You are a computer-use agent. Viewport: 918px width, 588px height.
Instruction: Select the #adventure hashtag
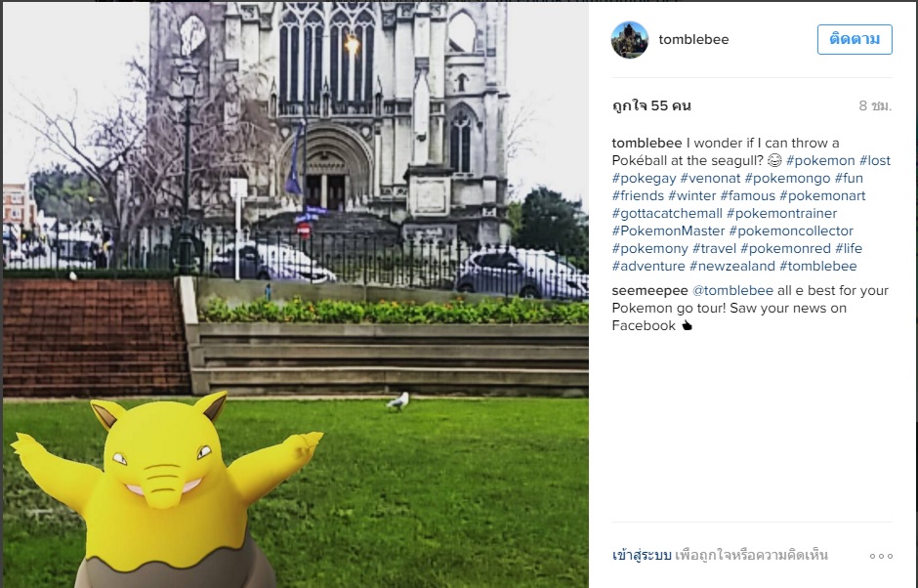coord(648,266)
